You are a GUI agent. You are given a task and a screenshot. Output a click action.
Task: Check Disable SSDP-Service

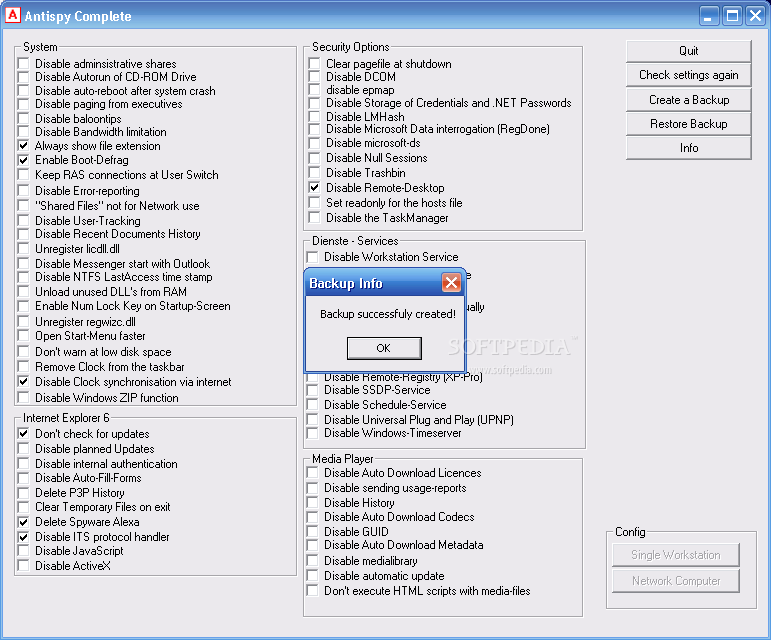coord(312,390)
